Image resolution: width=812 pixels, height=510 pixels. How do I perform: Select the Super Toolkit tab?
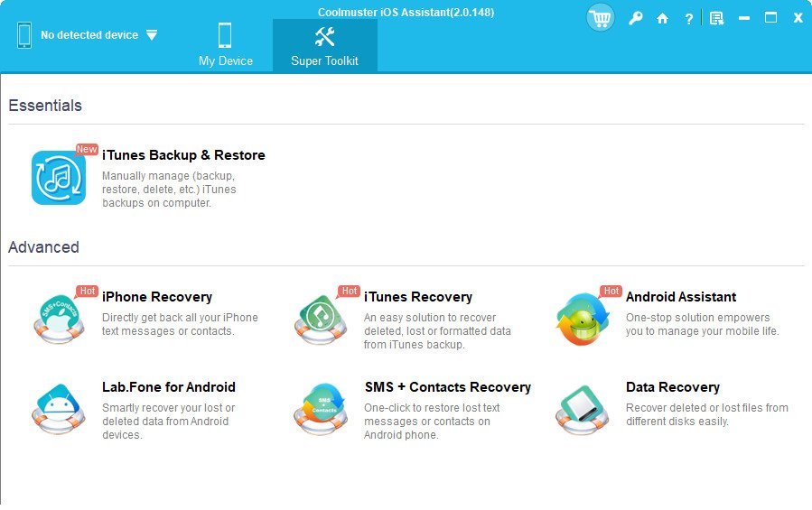[x=324, y=46]
